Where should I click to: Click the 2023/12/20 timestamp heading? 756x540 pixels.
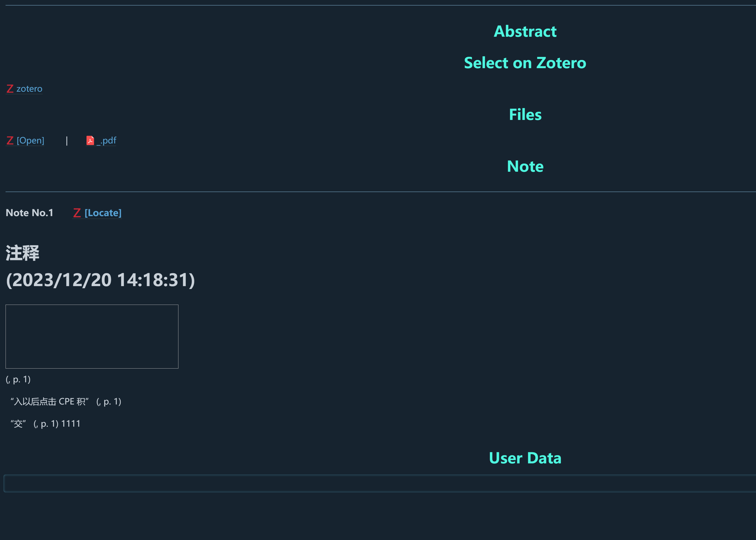[100, 280]
